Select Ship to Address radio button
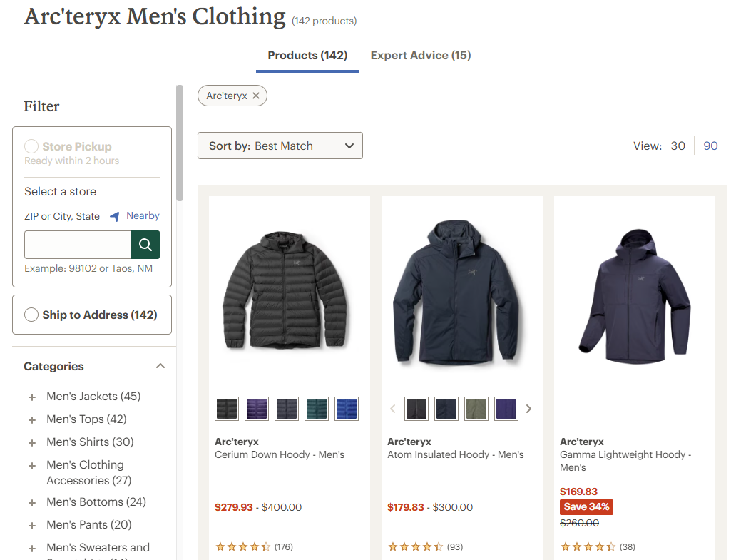This screenshot has height=560, width=731. coord(31,315)
